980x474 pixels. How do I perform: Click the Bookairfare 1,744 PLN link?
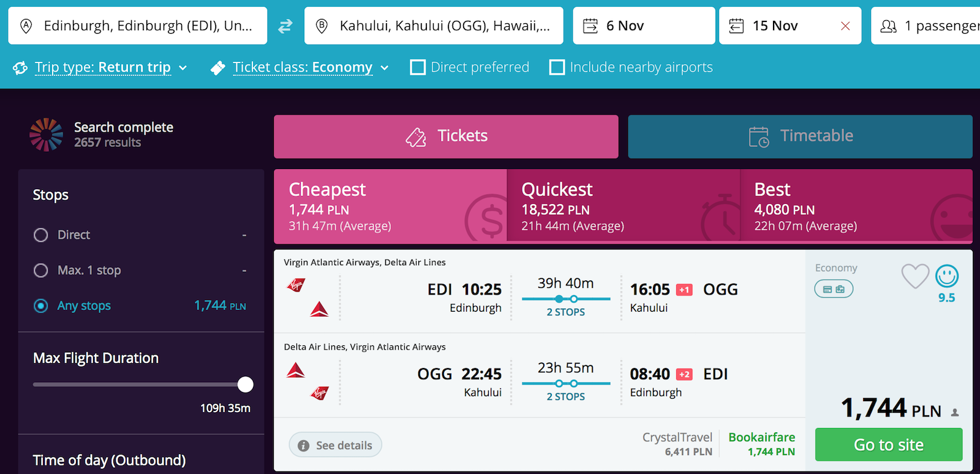tap(761, 445)
